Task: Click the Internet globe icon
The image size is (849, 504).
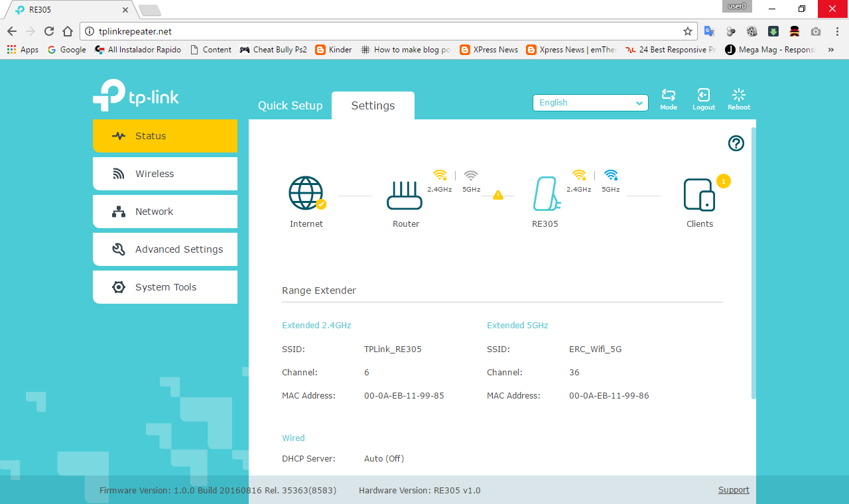Action: (x=306, y=193)
